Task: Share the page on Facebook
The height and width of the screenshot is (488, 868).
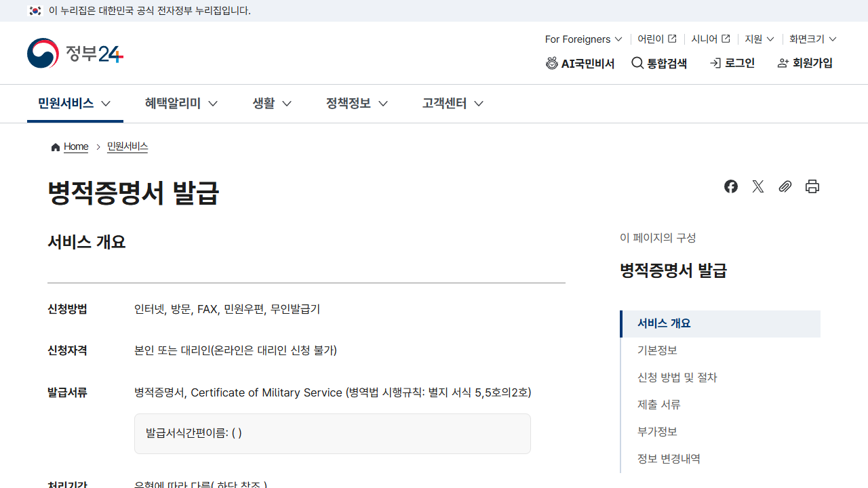Action: point(731,186)
